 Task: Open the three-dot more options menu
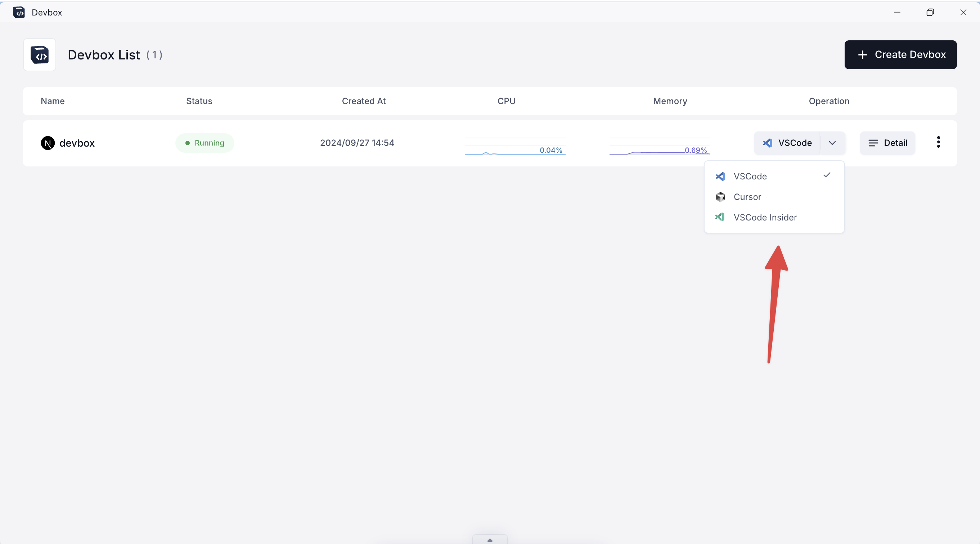point(938,142)
